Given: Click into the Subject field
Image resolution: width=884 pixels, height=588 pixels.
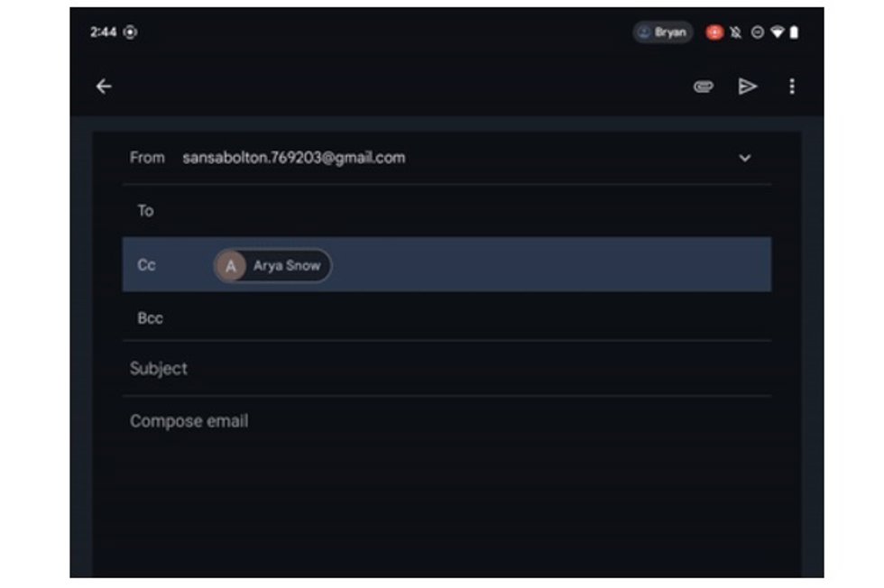Looking at the screenshot, I should [x=447, y=369].
